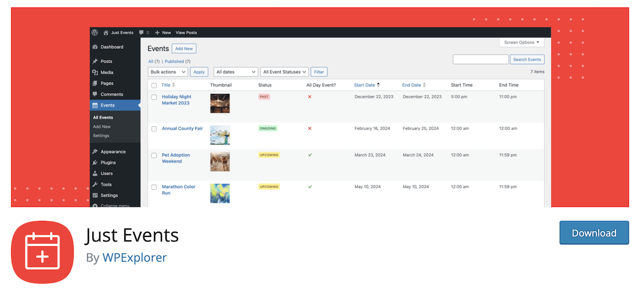Sort by Title using sort arrows
Image resolution: width=644 pixels, height=289 pixels.
tap(173, 85)
